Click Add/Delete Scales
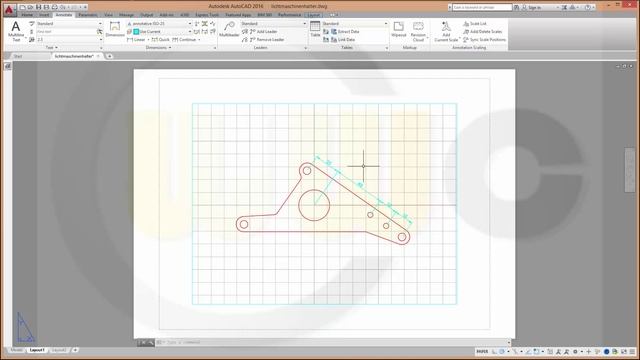The width and height of the screenshot is (640, 360). pos(482,31)
